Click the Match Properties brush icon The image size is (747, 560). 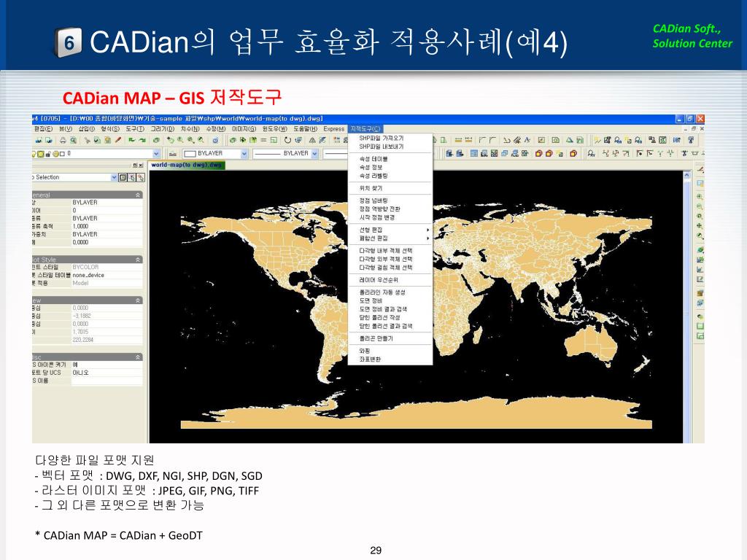coord(118,141)
